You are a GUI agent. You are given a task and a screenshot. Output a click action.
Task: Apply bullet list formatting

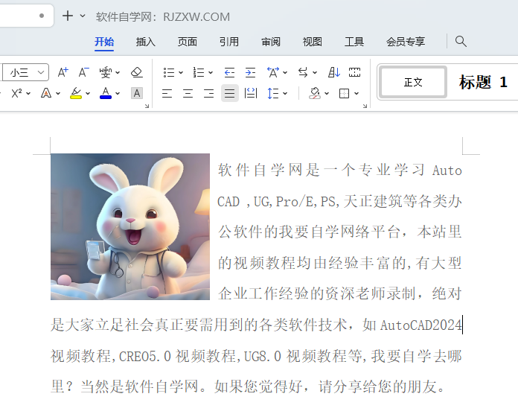pos(169,72)
